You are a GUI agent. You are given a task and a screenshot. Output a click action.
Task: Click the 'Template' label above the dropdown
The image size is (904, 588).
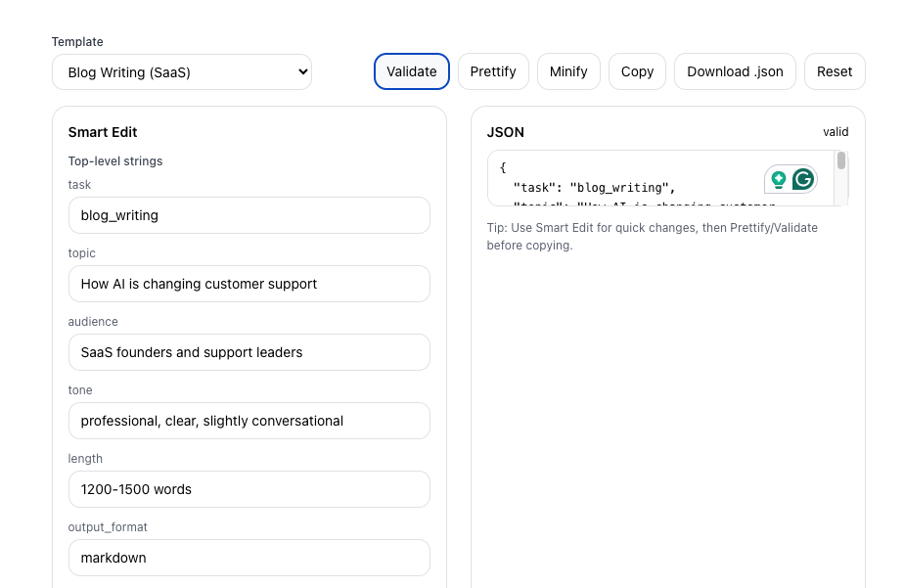point(77,41)
